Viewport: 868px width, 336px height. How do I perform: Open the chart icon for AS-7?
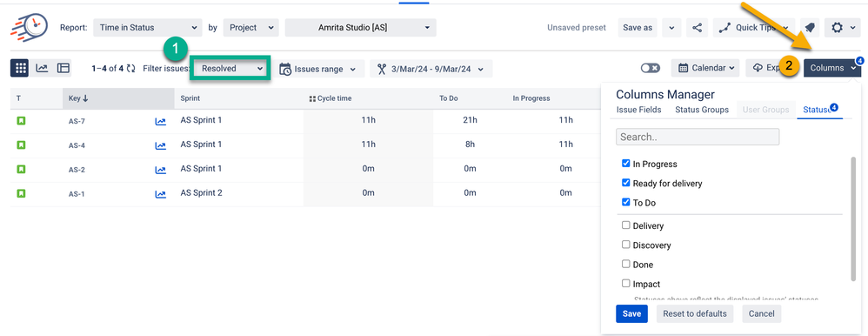pos(161,121)
